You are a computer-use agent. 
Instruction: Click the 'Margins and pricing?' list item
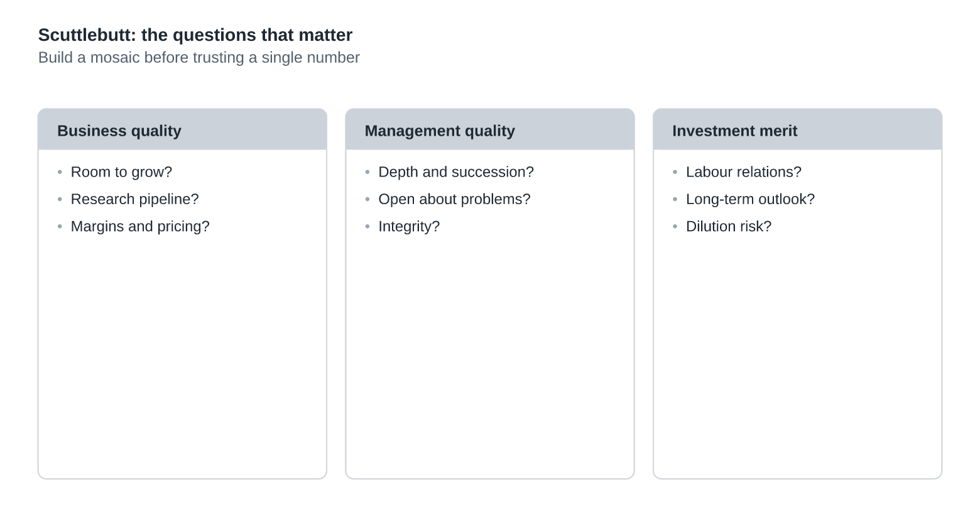point(140,226)
